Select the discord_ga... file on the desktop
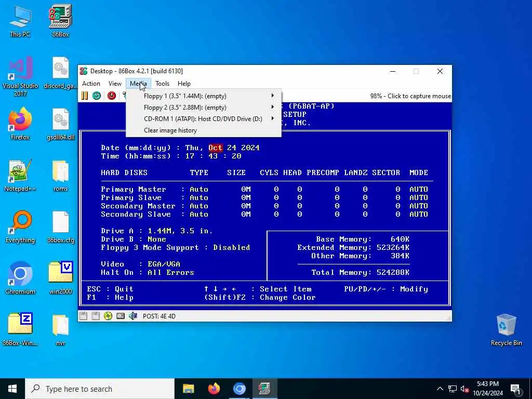 pyautogui.click(x=60, y=73)
